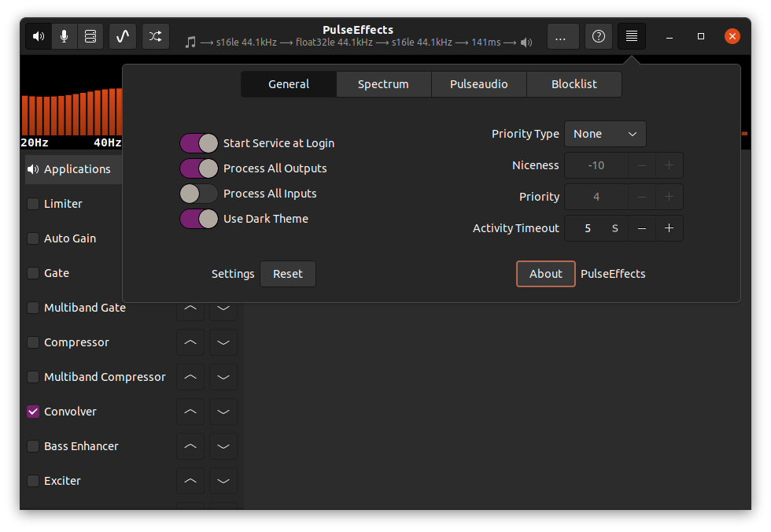Click the shuffle bypass icon
This screenshot has height=532, width=771.
coord(156,36)
